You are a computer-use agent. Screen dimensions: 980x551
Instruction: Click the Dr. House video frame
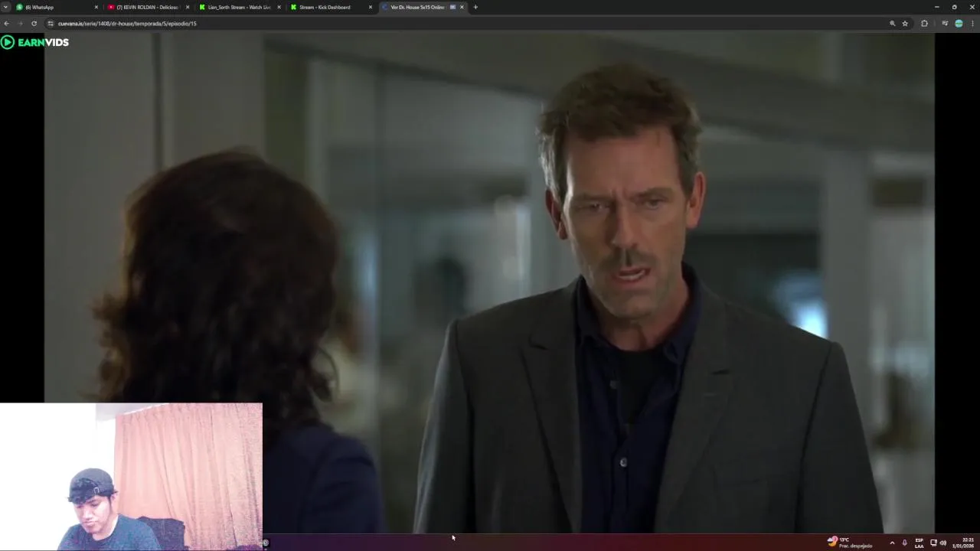pyautogui.click(x=489, y=283)
